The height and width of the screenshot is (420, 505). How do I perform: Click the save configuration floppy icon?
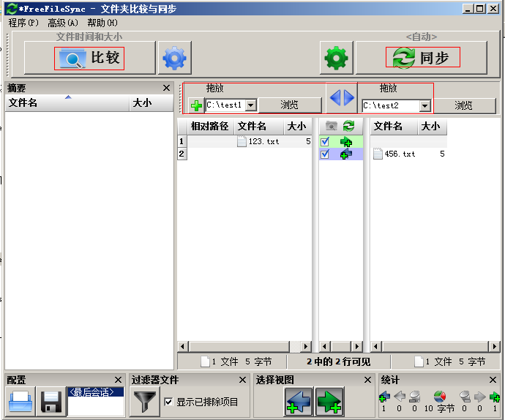[51, 401]
